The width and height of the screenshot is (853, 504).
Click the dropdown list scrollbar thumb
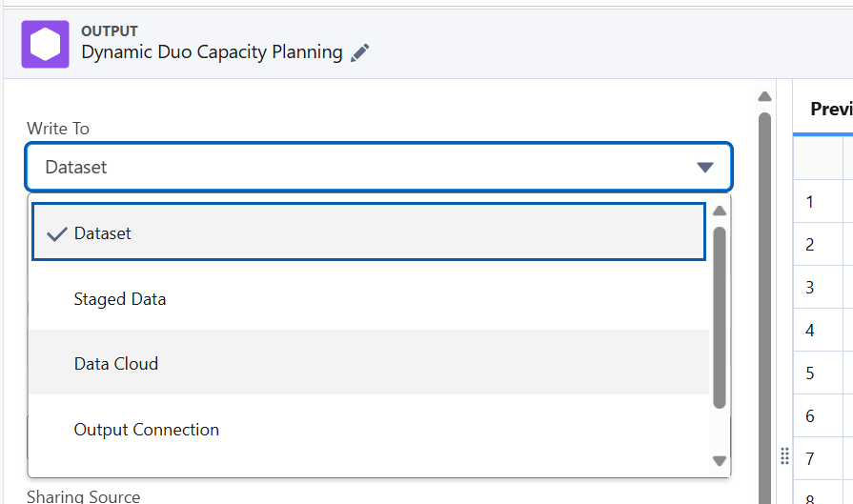(x=720, y=314)
